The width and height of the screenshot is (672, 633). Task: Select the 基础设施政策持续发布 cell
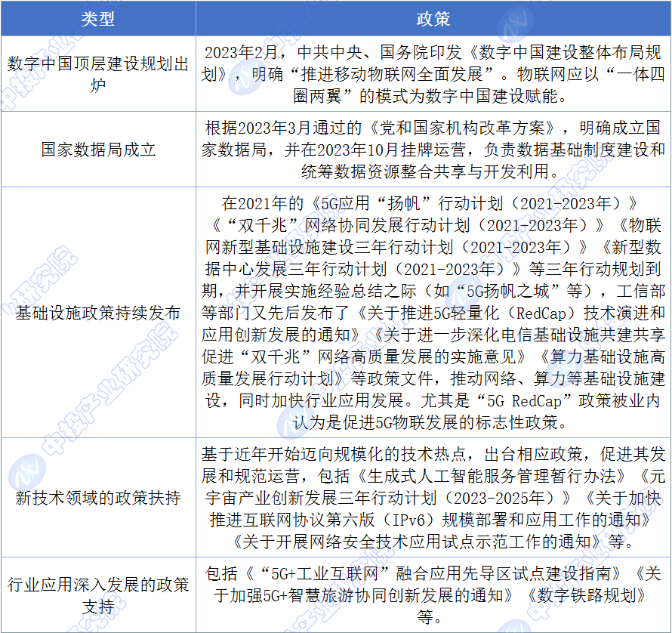pyautogui.click(x=97, y=312)
